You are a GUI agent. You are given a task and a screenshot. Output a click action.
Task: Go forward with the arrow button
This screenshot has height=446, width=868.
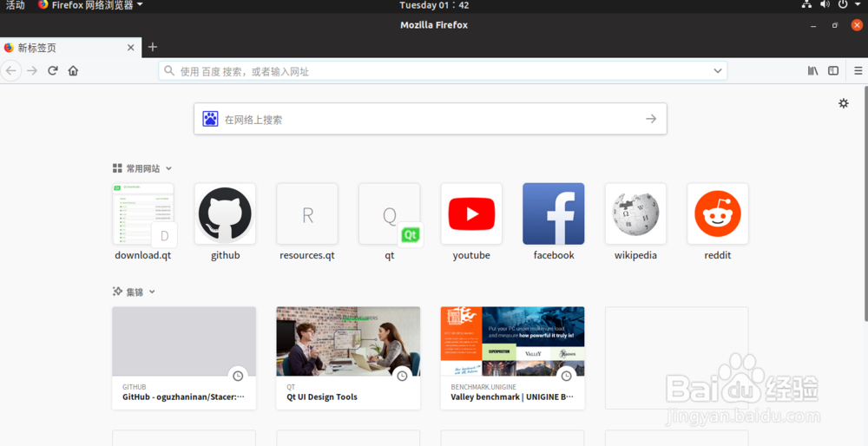32,71
